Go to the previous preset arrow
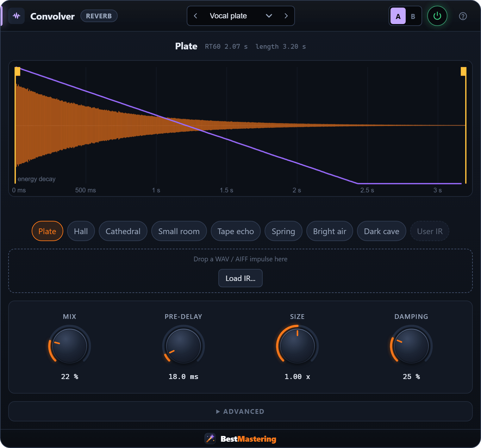The image size is (481, 448). [x=196, y=16]
